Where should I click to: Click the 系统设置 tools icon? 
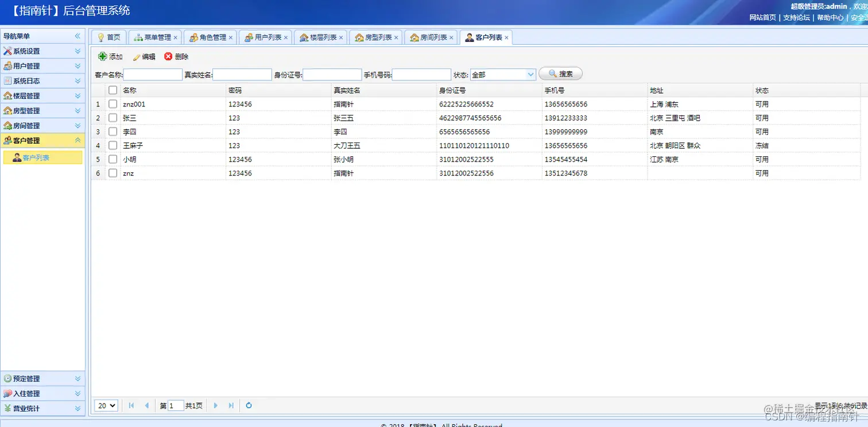point(7,51)
